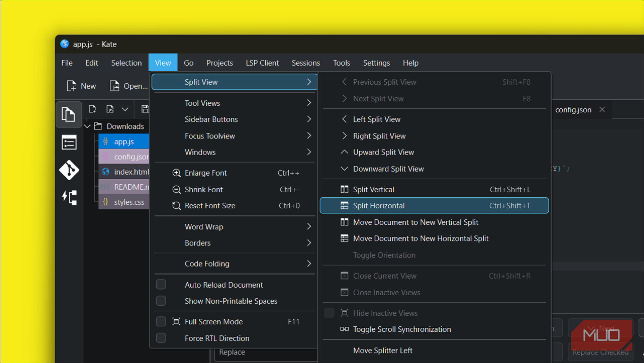The height and width of the screenshot is (363, 644).
Task: Expand the Sidebar Buttons submenu
Action: (x=234, y=119)
